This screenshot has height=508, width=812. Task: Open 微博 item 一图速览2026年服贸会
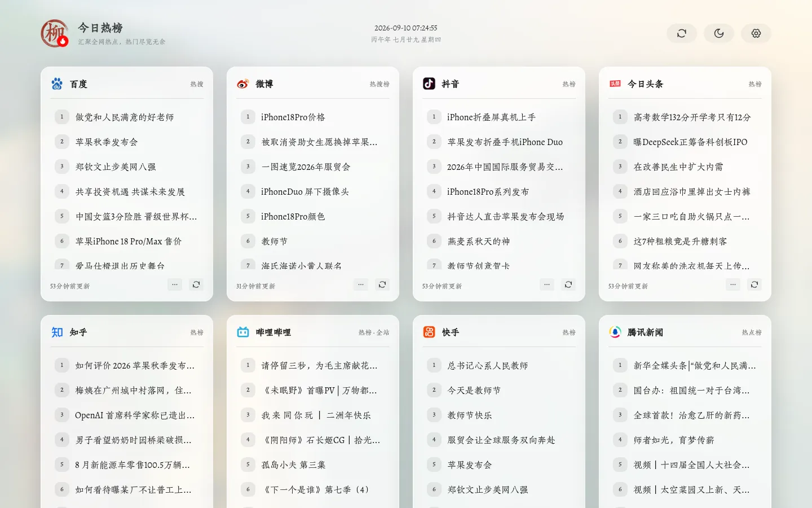(x=306, y=167)
